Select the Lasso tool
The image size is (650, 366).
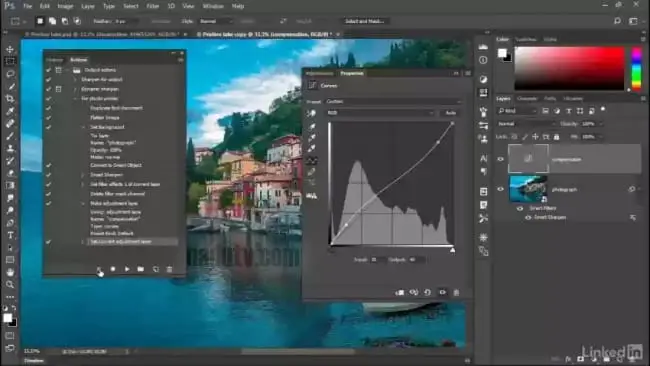coord(10,74)
